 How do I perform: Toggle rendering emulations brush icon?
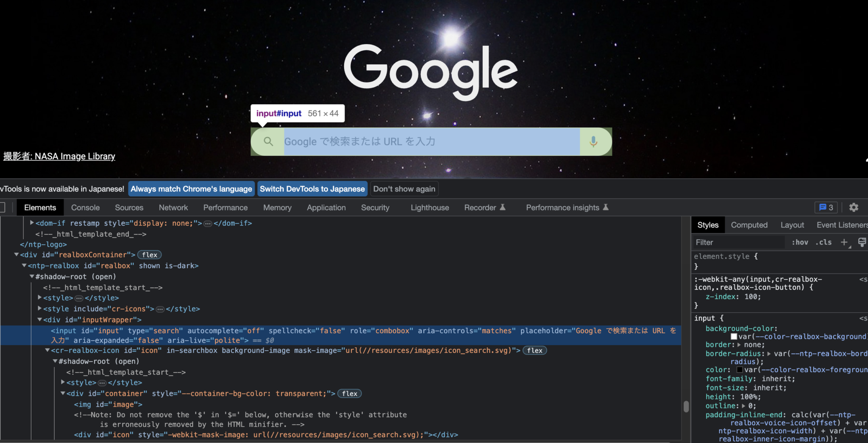click(862, 242)
